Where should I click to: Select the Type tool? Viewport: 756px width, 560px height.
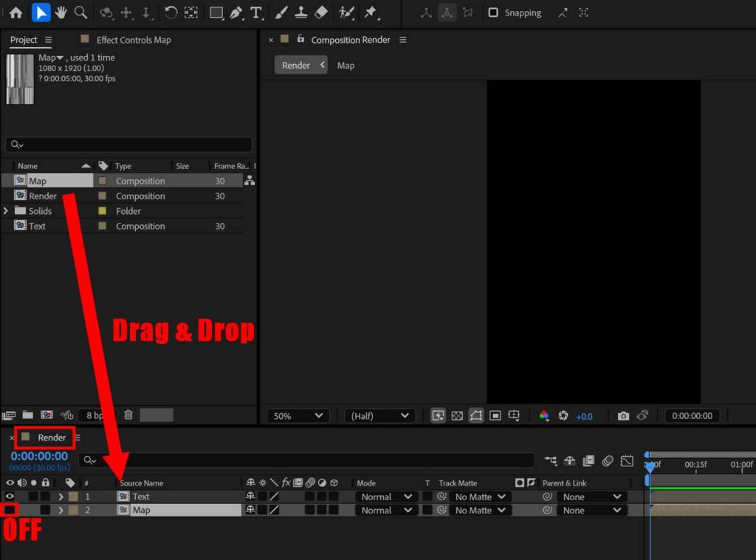[256, 13]
